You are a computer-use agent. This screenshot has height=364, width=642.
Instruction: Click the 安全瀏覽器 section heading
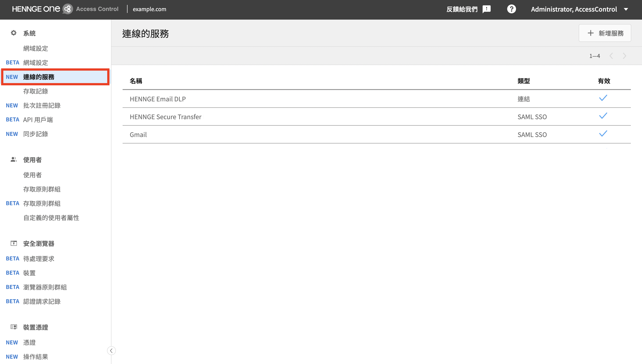[x=39, y=243]
